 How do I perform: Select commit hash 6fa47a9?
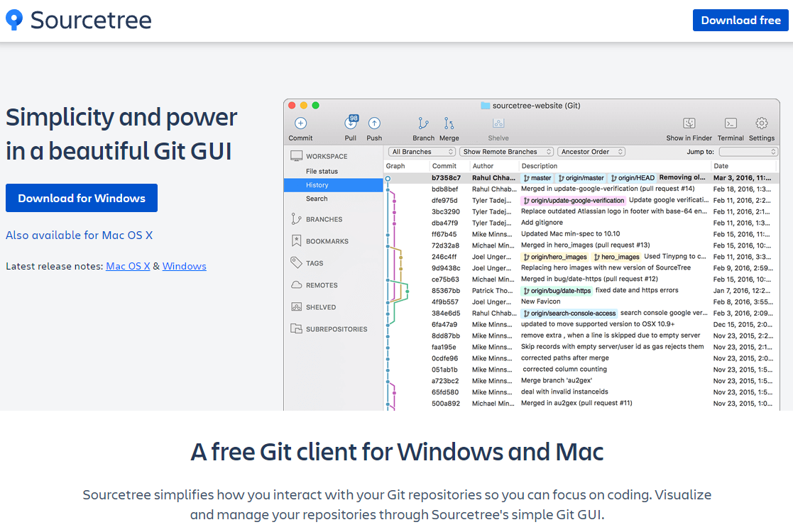(x=444, y=324)
